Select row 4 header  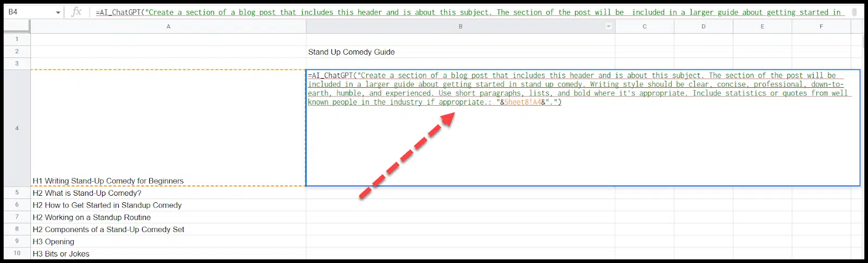click(17, 129)
